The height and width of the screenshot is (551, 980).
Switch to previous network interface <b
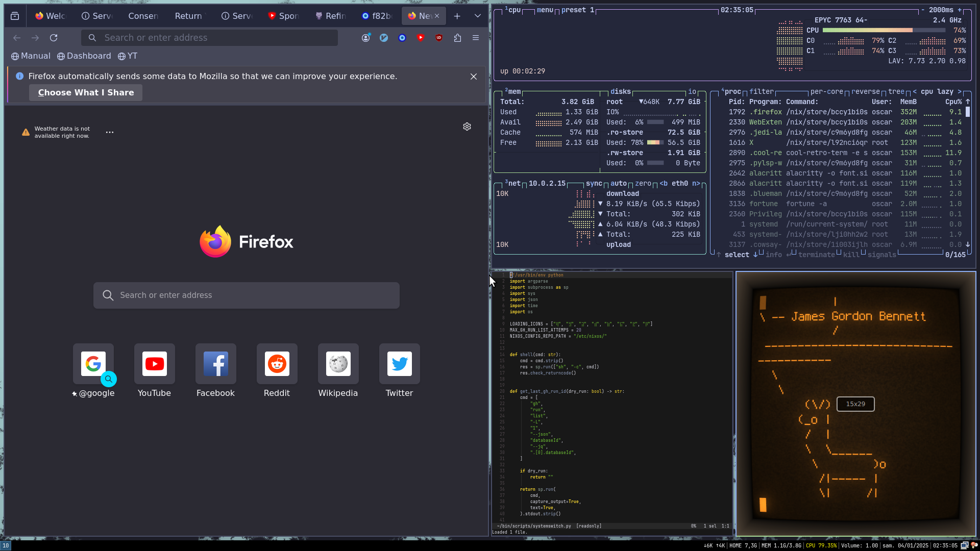(664, 184)
